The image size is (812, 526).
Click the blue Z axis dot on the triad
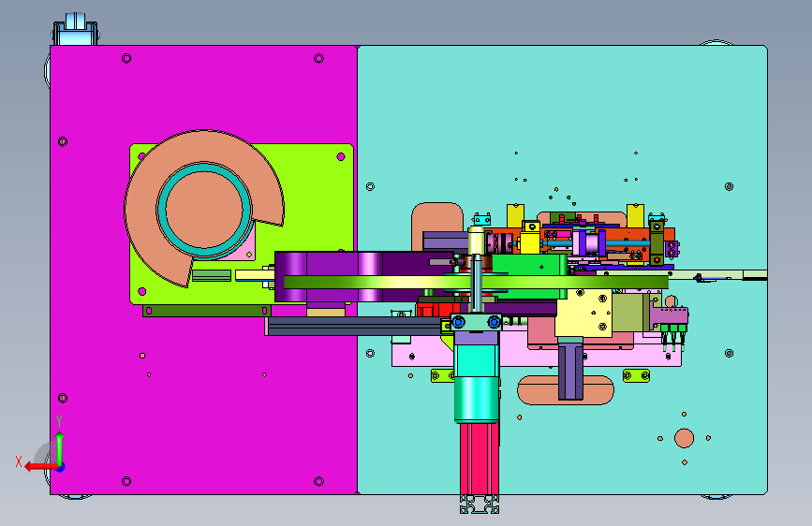(61, 467)
